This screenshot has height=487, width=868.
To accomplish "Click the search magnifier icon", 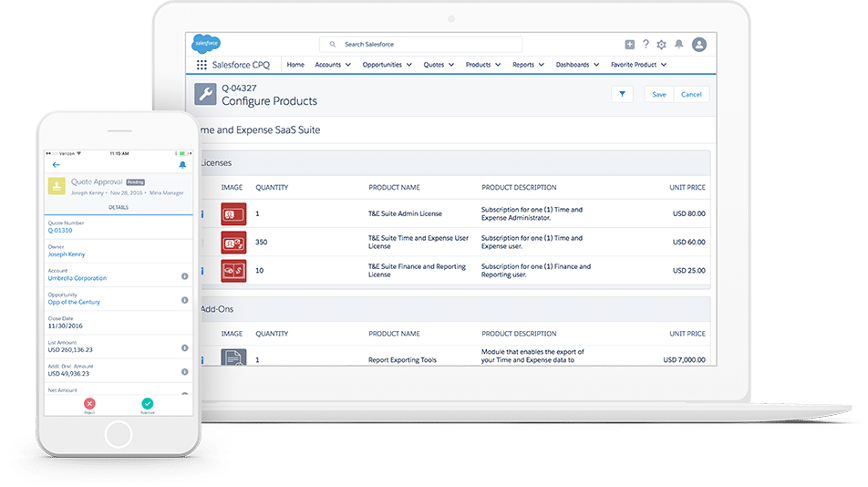I will click(x=333, y=45).
